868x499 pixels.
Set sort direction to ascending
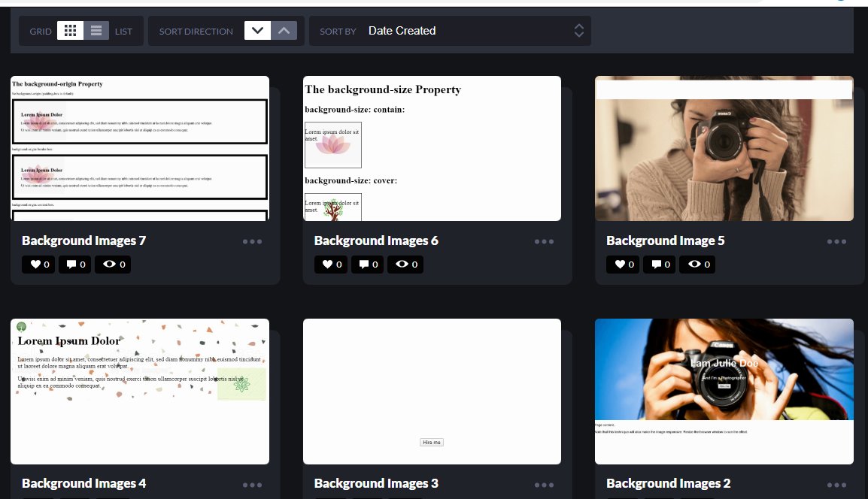point(284,30)
